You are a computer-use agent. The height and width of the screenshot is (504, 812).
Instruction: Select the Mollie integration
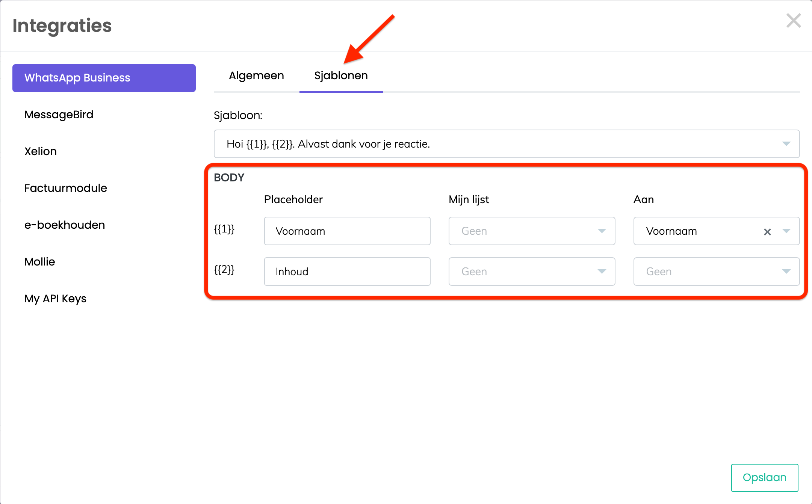tap(40, 262)
